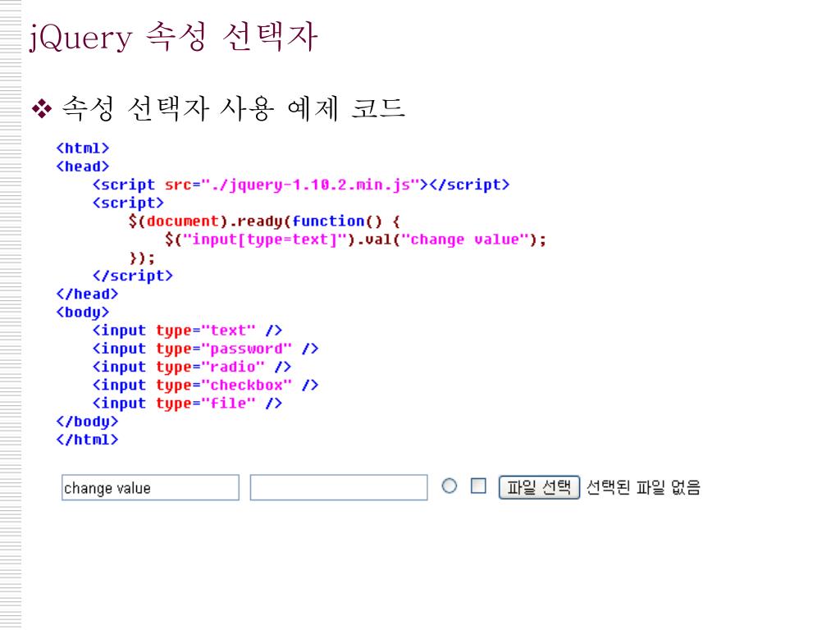Click the opening <body> tag line
The height and width of the screenshot is (630, 840).
pyautogui.click(x=83, y=312)
